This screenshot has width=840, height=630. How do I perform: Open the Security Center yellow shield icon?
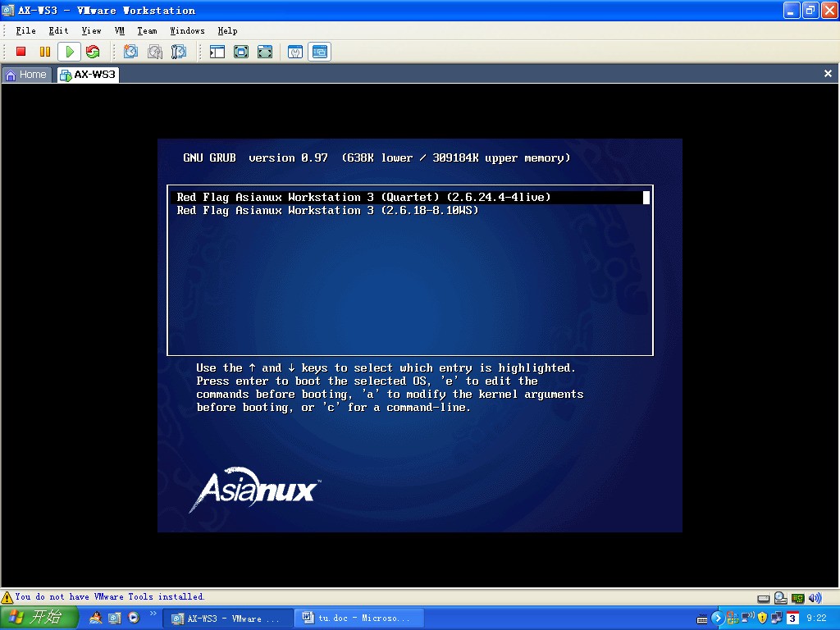pyautogui.click(x=762, y=618)
